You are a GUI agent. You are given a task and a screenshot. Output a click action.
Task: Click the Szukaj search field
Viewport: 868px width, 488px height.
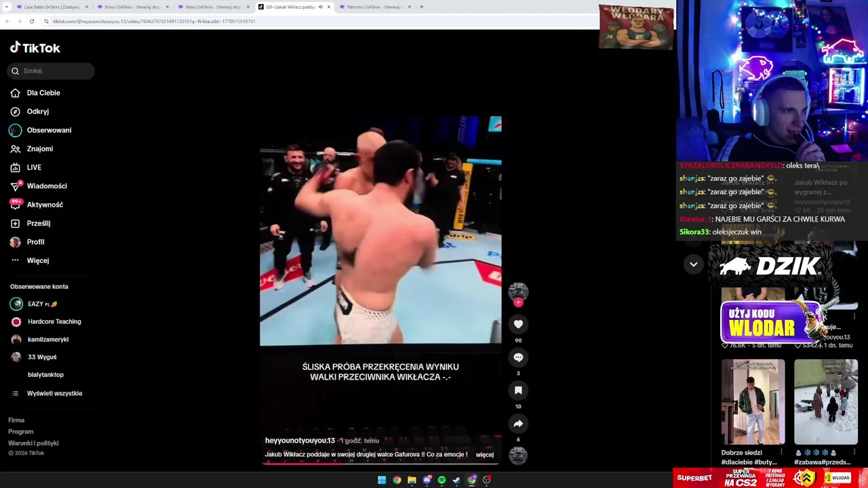(51, 70)
